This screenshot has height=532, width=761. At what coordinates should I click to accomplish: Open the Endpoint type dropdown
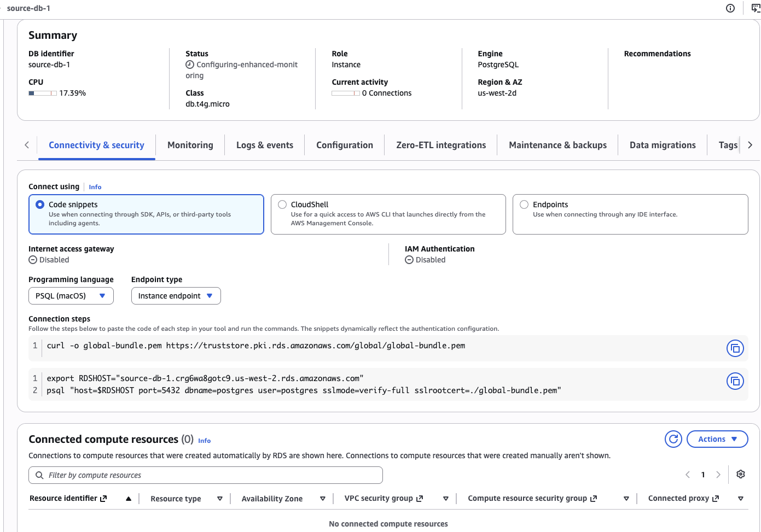pyautogui.click(x=176, y=296)
